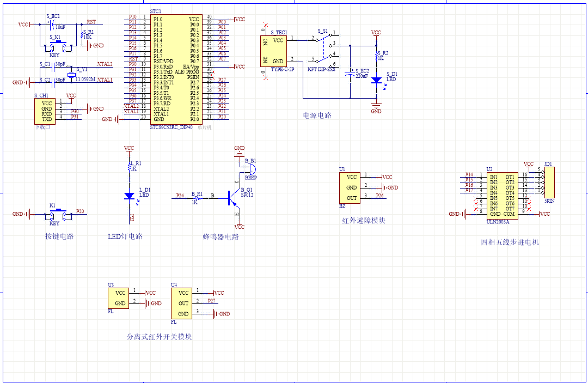Screen dimensions: 588x383
Task: Click the 电源电路 text label
Action: (317, 115)
